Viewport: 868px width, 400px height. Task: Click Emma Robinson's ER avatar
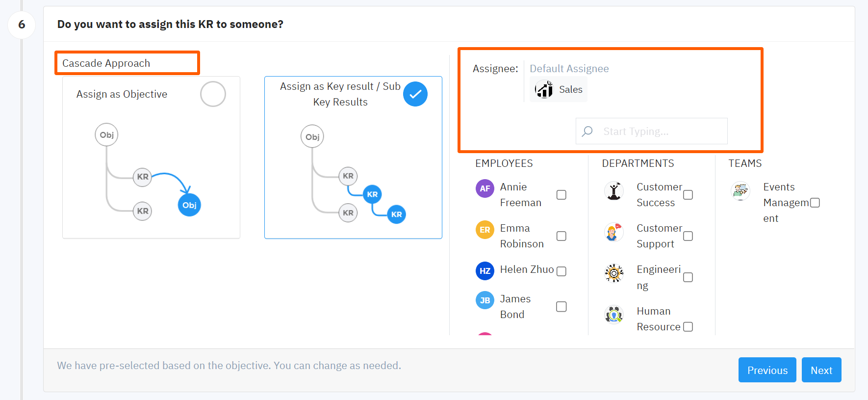[x=485, y=230]
